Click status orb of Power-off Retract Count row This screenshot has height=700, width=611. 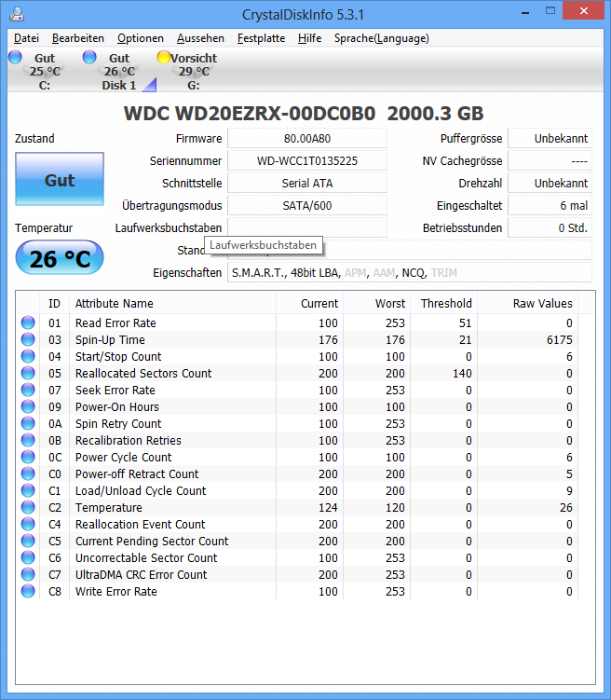click(x=28, y=474)
